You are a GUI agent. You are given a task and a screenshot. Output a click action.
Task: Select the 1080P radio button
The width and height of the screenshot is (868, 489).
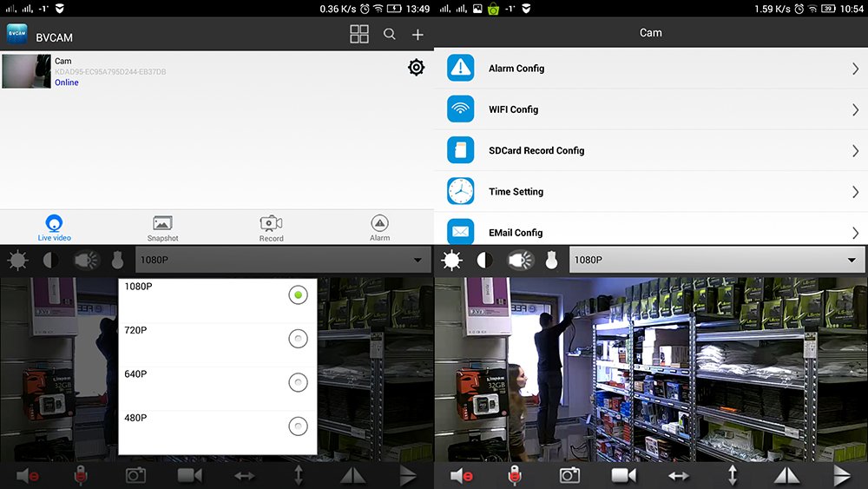298,295
